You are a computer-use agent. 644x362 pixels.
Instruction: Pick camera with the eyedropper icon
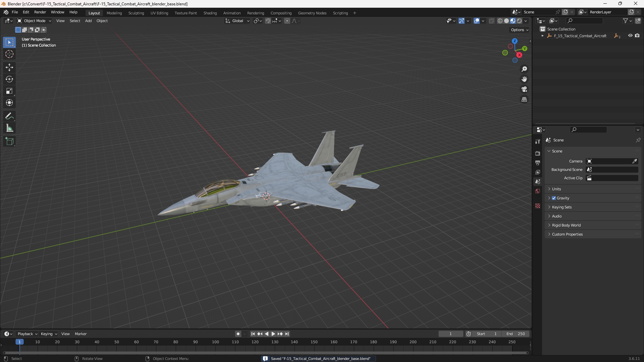635,161
